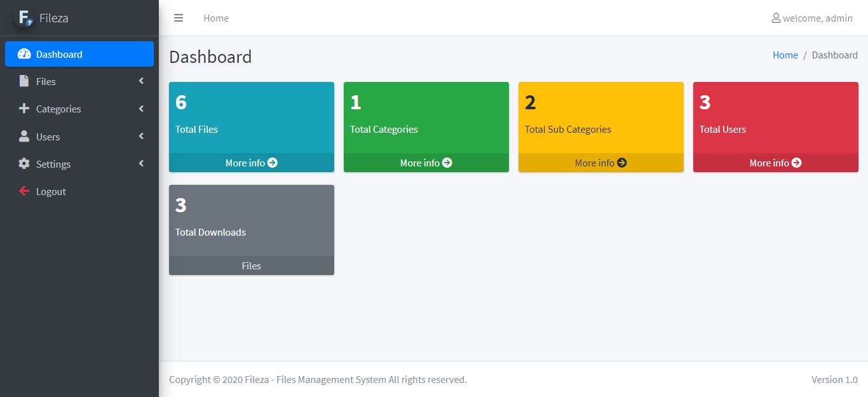Viewport: 868px width, 397px height.
Task: Click the yellow Total Sub Categories card
Action: coord(600,118)
